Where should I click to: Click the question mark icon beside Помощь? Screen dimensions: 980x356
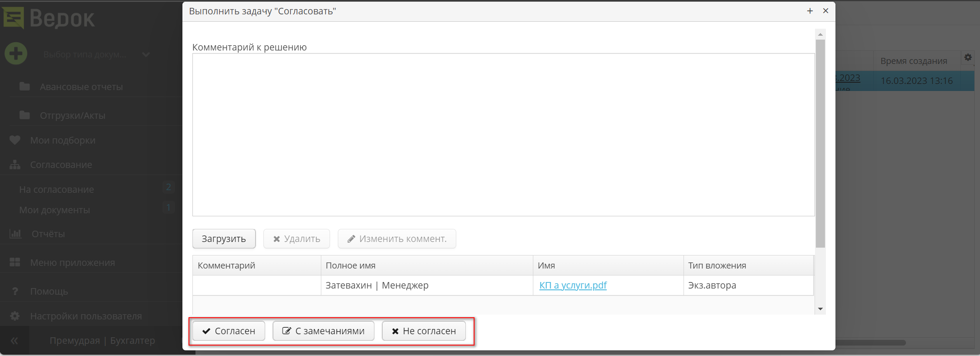(15, 291)
